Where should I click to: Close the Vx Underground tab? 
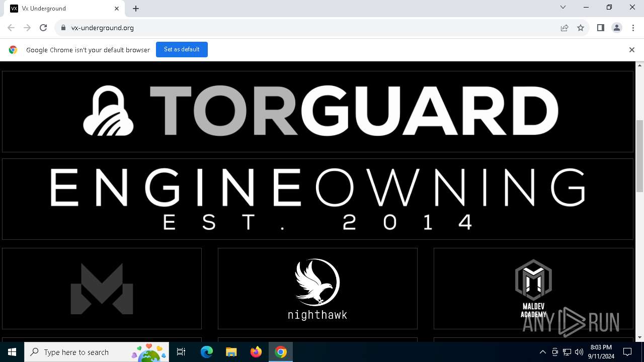pyautogui.click(x=117, y=9)
